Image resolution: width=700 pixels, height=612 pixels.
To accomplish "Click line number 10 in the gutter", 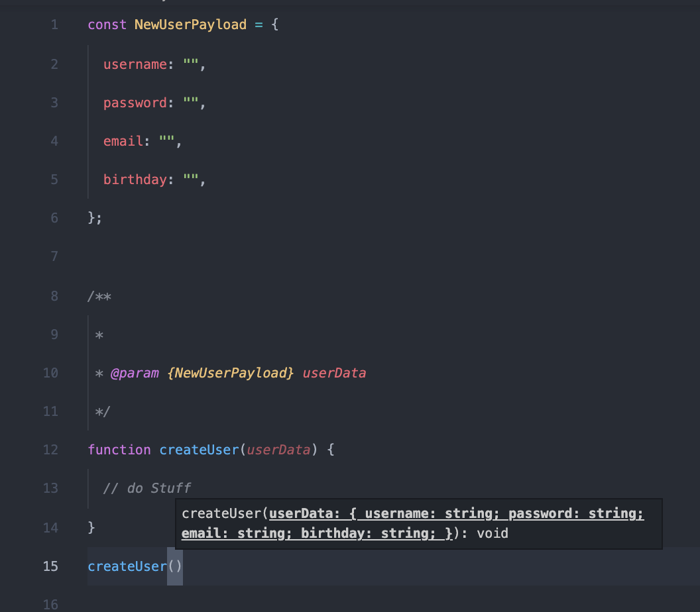I will click(x=50, y=372).
